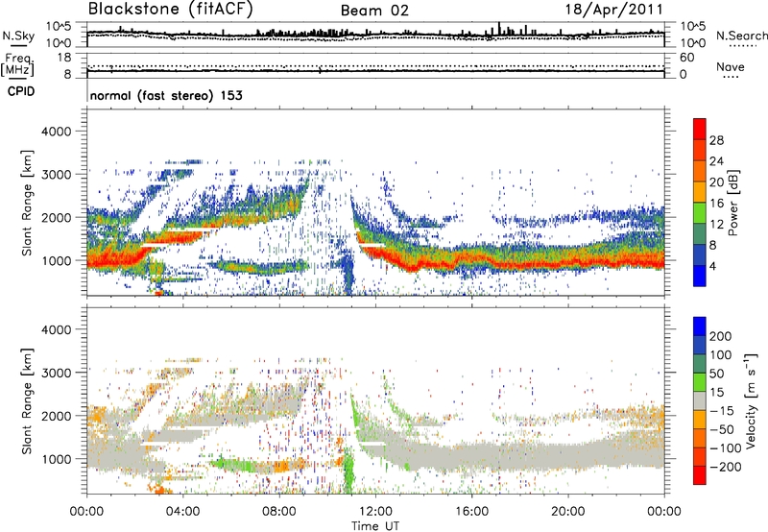
Task: Click the Blackstone (fitACF) plot title
Action: (171, 10)
